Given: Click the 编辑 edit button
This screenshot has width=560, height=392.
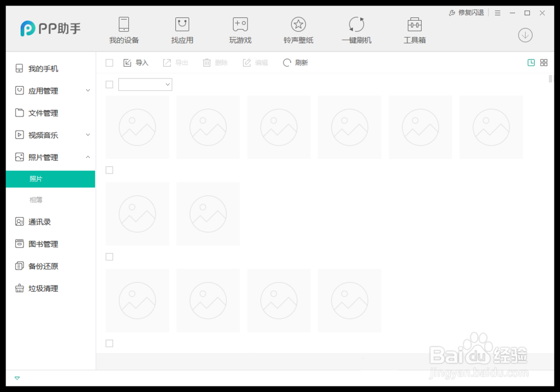Looking at the screenshot, I should (x=255, y=63).
